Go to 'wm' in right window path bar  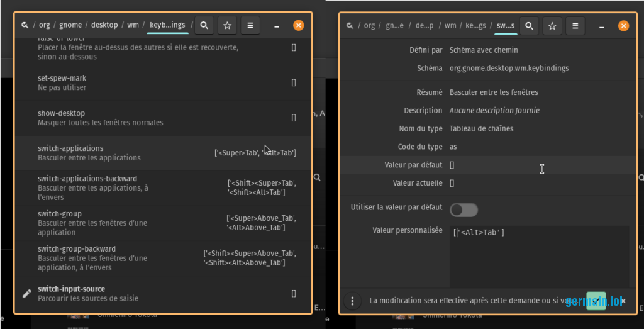[x=450, y=25]
